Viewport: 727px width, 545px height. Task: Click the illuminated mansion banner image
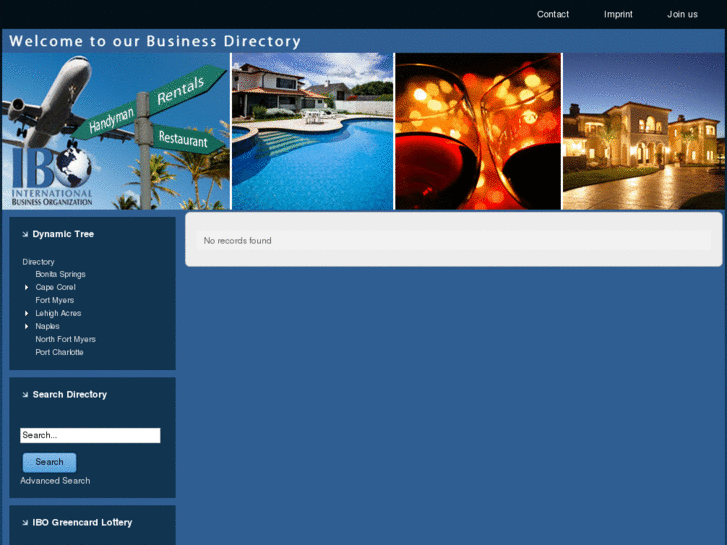(644, 131)
